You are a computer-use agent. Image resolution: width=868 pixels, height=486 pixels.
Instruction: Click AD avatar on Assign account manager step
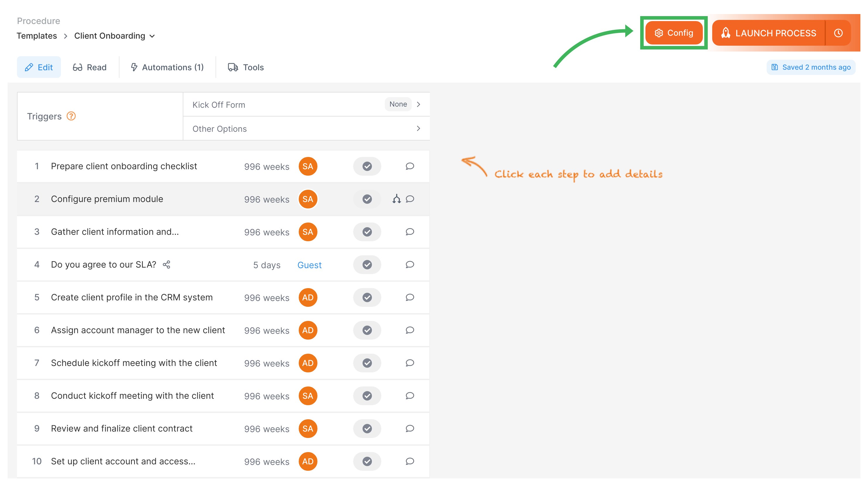[x=308, y=331]
